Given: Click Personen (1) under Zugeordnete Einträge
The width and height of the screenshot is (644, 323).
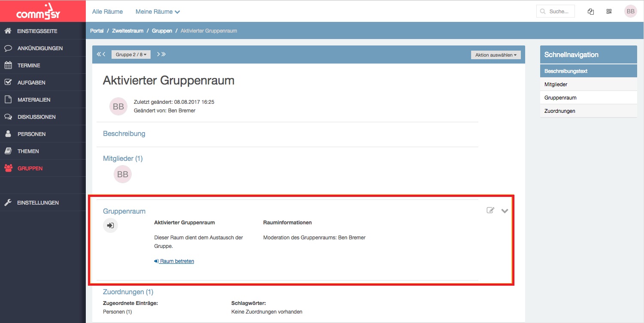Looking at the screenshot, I should coord(117,312).
